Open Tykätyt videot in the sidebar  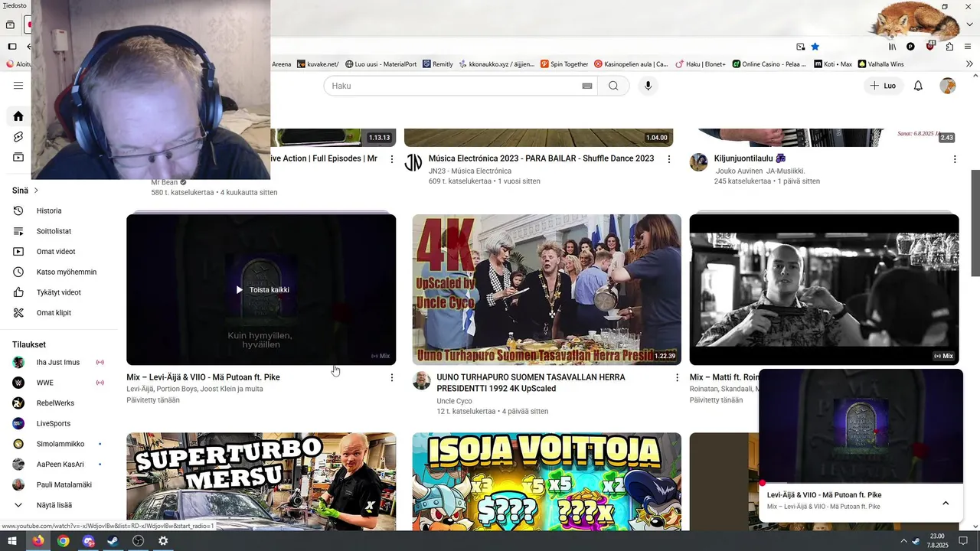(x=60, y=292)
